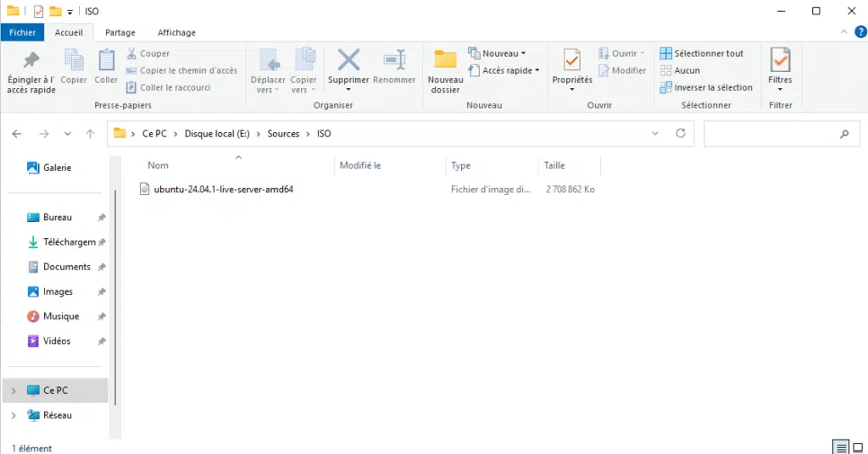Sort by the Modifié le column
The image size is (868, 454).
click(359, 165)
